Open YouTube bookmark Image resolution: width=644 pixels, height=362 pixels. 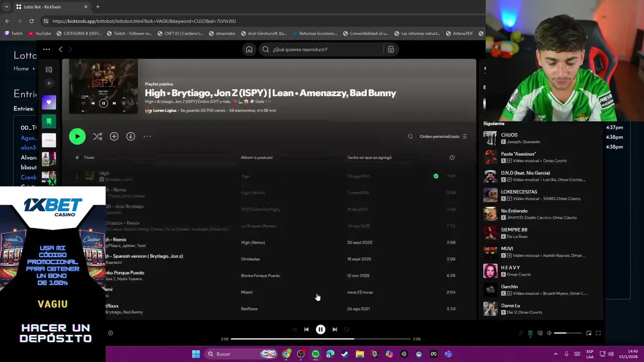[40, 33]
